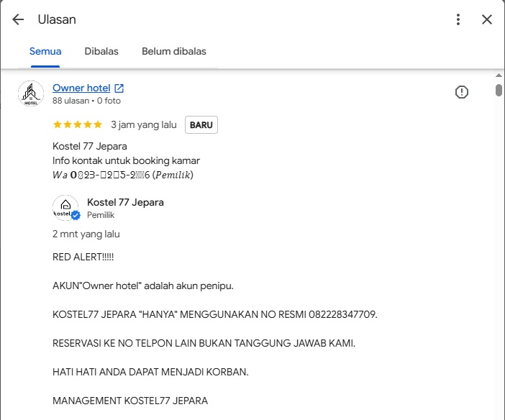Image resolution: width=505 pixels, height=420 pixels.
Task: Click the "MANAGEMENT KOSTEL77 JEPARA" line
Action: point(130,401)
